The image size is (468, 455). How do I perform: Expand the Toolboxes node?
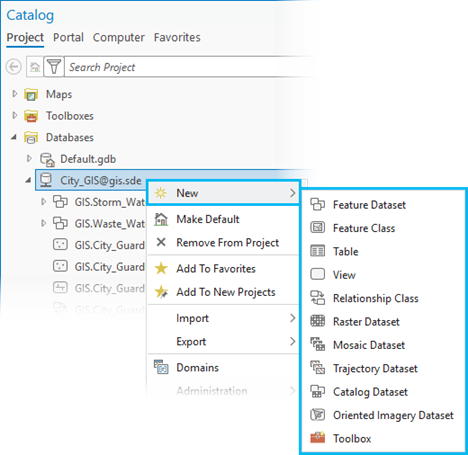point(14,115)
